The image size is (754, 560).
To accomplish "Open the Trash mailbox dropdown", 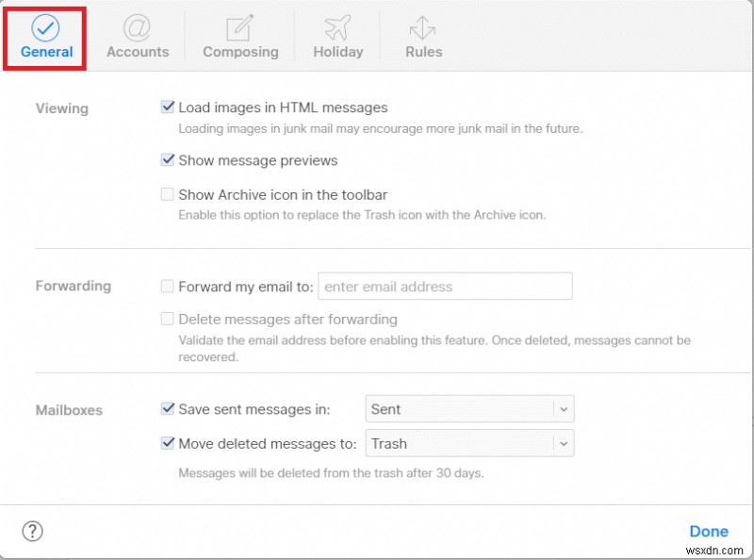I will 469,443.
